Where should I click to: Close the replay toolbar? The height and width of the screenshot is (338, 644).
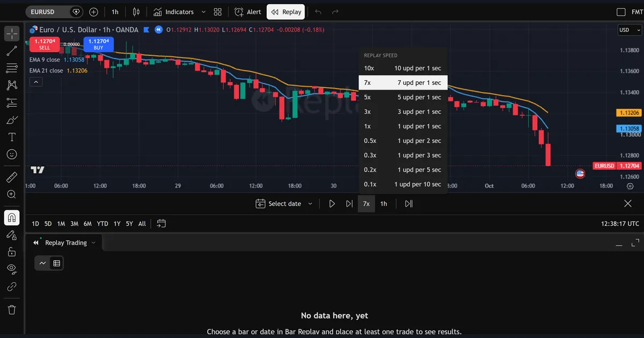[628, 204]
